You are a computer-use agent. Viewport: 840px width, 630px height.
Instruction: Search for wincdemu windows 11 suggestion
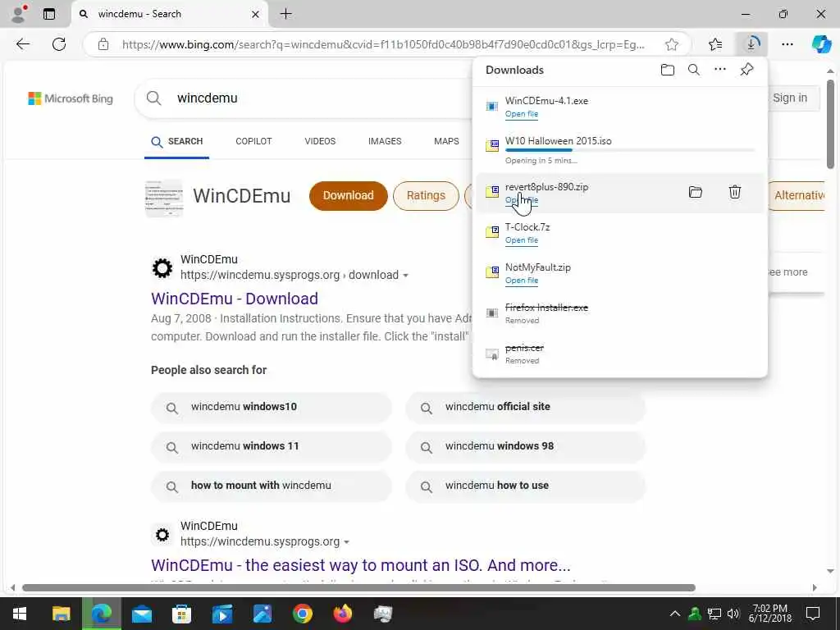pos(271,446)
